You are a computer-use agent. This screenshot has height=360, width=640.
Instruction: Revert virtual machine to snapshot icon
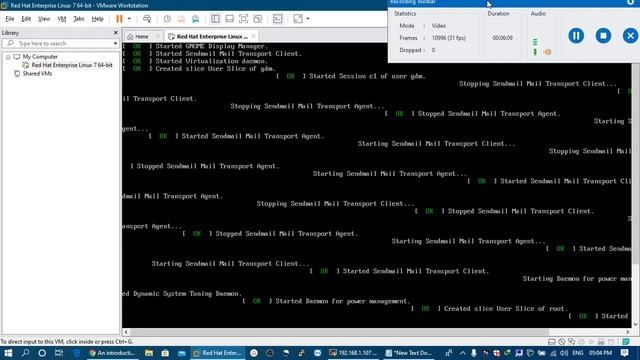181,19
